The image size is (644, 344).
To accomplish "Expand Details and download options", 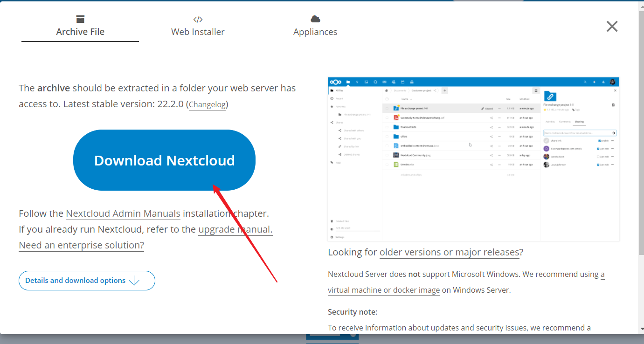I will (87, 281).
